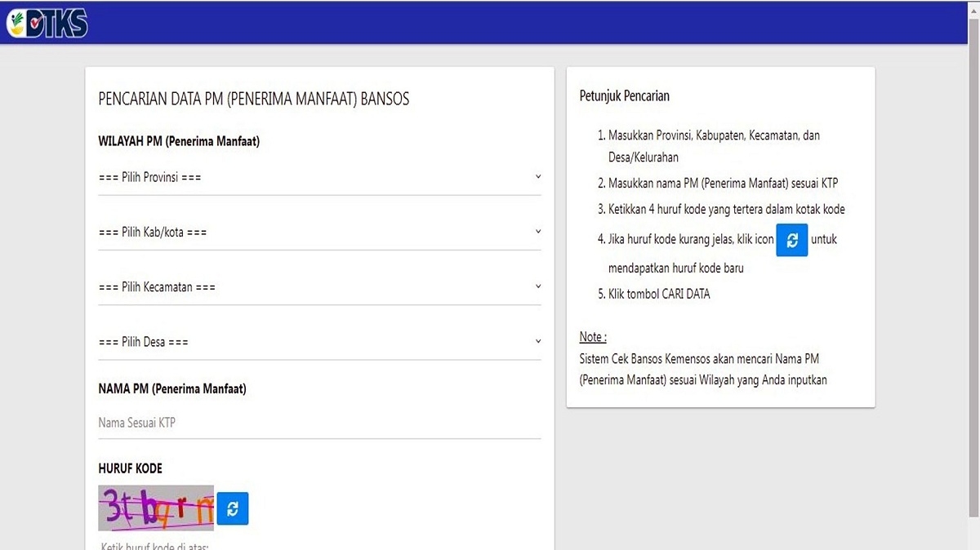The width and height of the screenshot is (980, 550).
Task: Open the Pilih Kecamatan dropdown
Action: click(318, 286)
